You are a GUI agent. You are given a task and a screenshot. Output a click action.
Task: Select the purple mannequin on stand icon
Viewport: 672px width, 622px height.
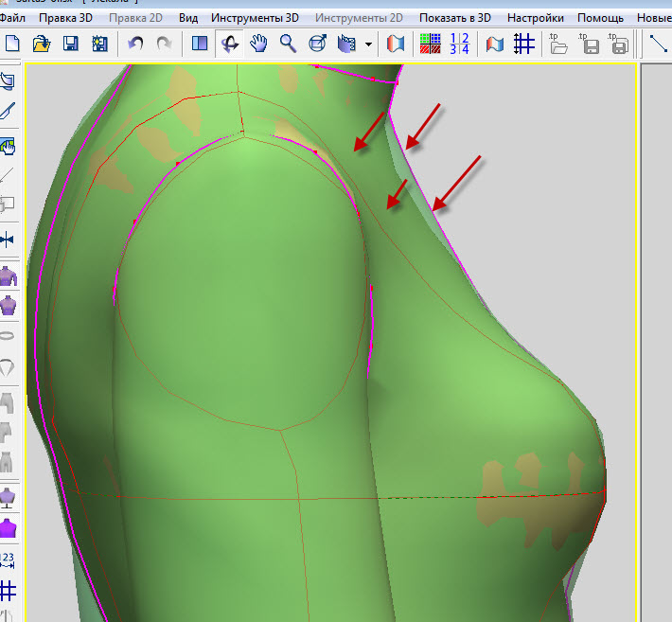[x=9, y=495]
